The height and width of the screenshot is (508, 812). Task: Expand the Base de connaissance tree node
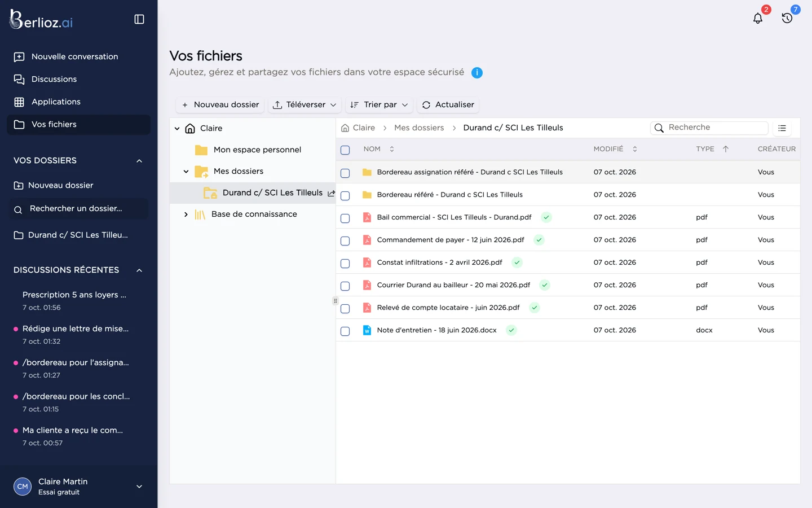pos(186,214)
